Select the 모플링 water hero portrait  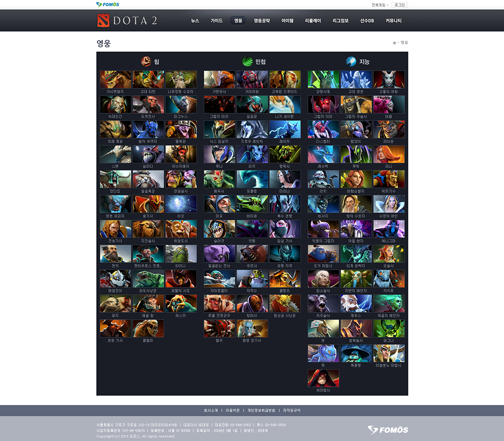coord(252,179)
